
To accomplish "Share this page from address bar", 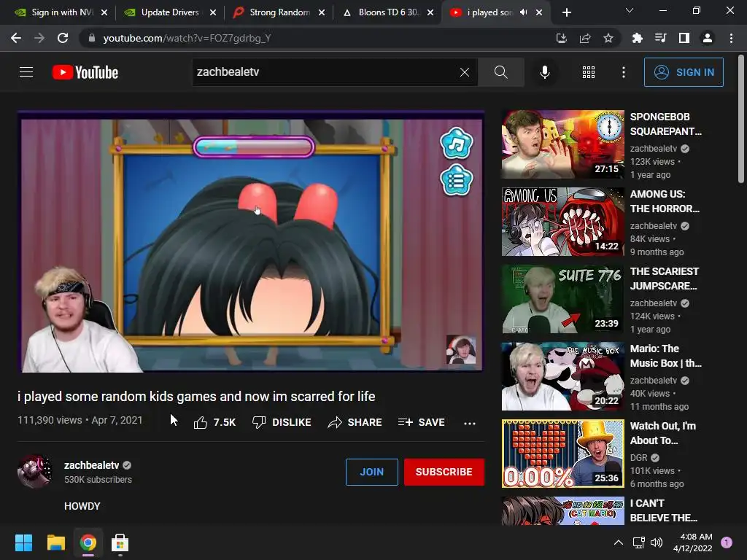I will (585, 38).
